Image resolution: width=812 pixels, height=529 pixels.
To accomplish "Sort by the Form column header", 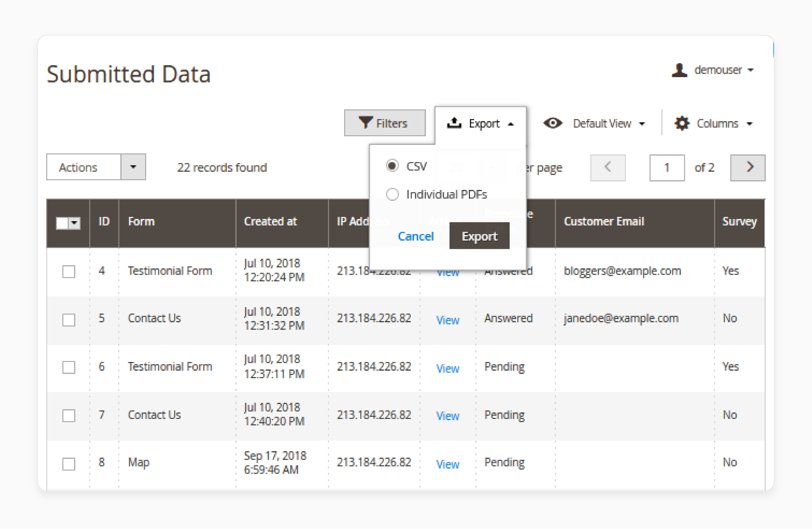I will coord(177,223).
